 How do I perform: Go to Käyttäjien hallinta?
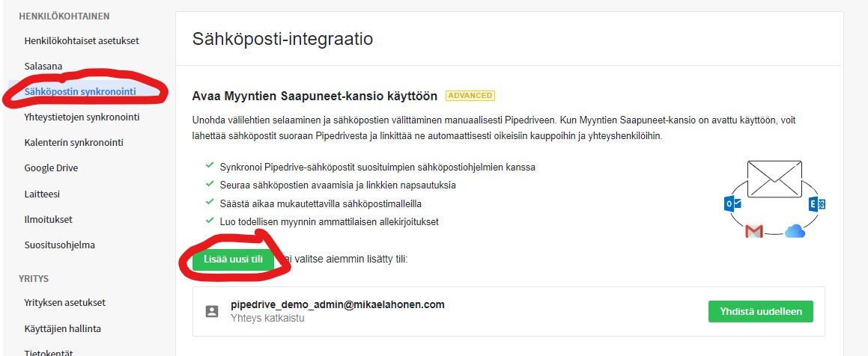pyautogui.click(x=63, y=329)
